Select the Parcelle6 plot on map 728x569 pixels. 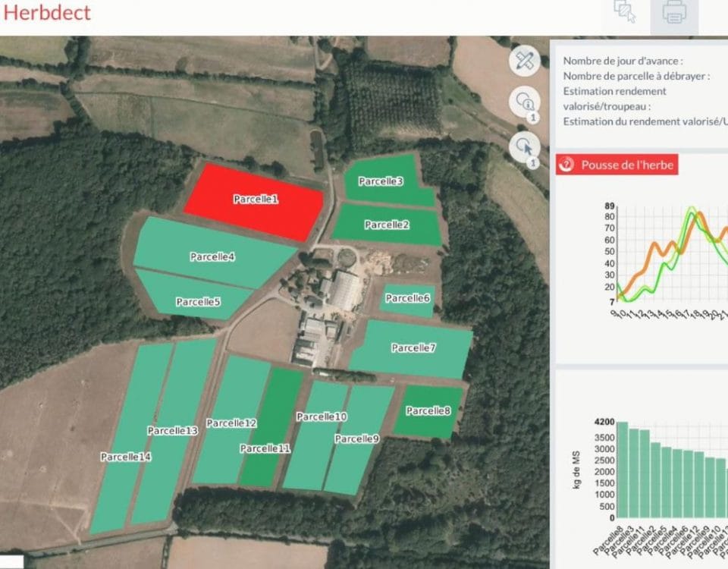407,300
